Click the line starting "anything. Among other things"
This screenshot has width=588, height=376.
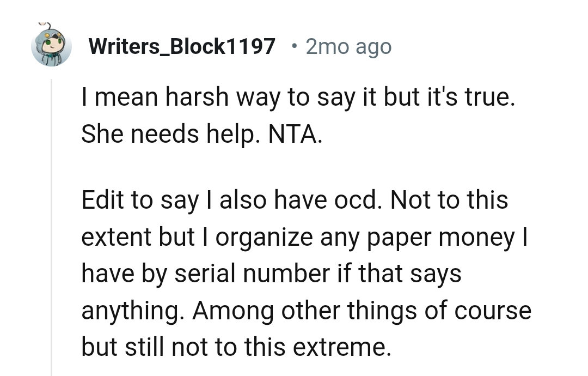tap(306, 310)
